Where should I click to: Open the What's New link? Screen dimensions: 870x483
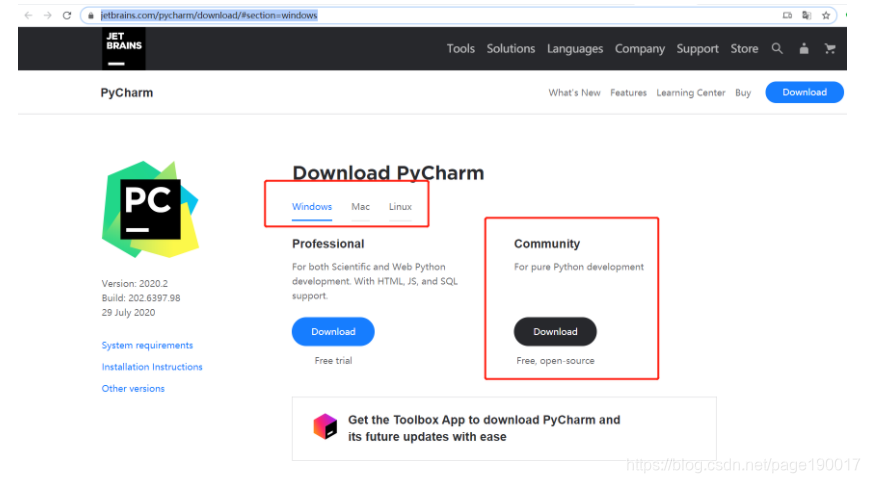(x=574, y=93)
